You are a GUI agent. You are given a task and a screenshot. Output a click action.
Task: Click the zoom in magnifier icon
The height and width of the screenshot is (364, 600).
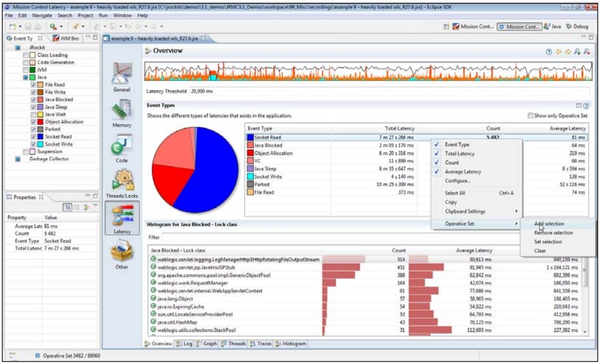pyautogui.click(x=577, y=51)
